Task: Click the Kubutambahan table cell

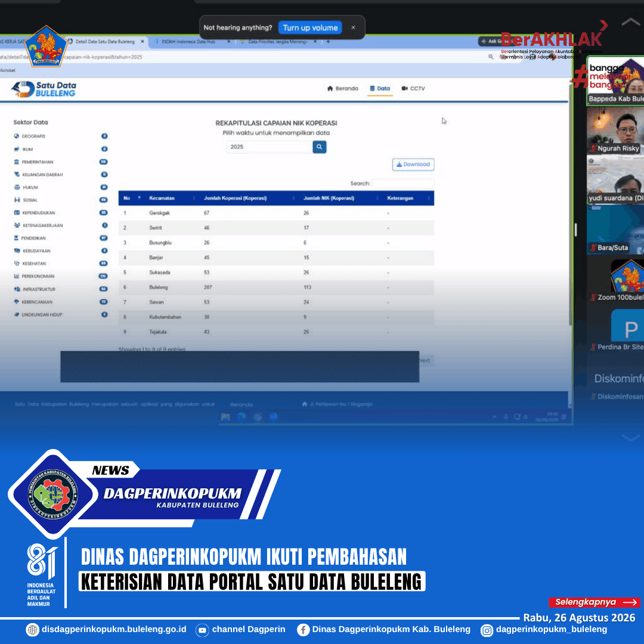Action: (x=165, y=317)
